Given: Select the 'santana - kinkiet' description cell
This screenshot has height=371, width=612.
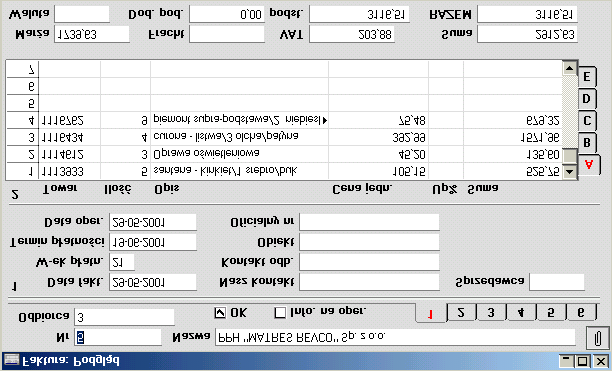Looking at the screenshot, I should (239, 171).
